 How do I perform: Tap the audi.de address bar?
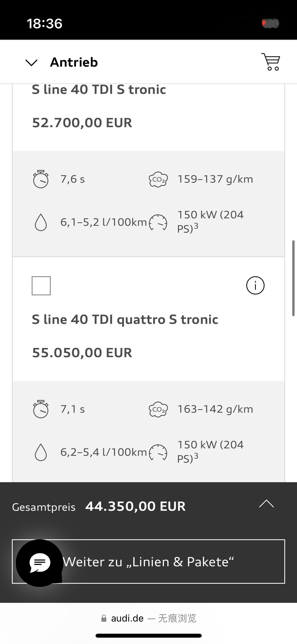(x=149, y=618)
